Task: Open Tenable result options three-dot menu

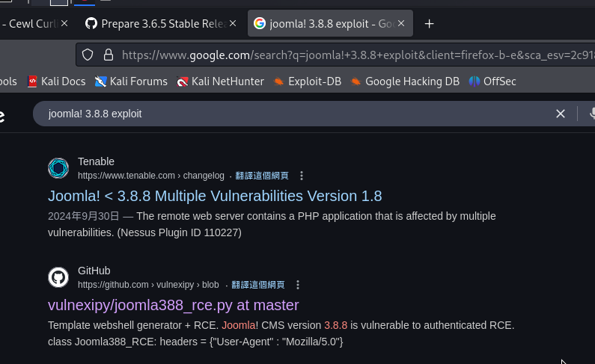Action: (x=302, y=176)
